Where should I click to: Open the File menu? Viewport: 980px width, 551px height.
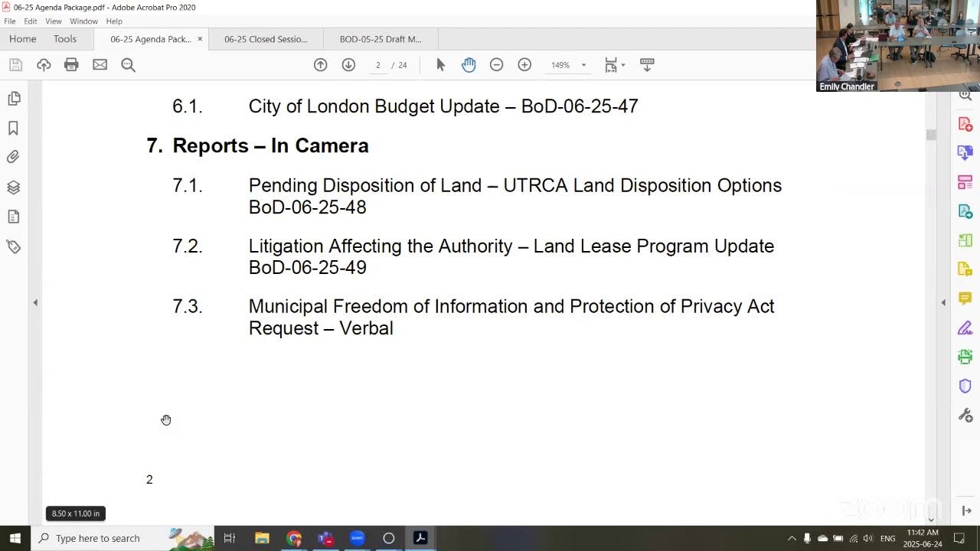pyautogui.click(x=10, y=21)
